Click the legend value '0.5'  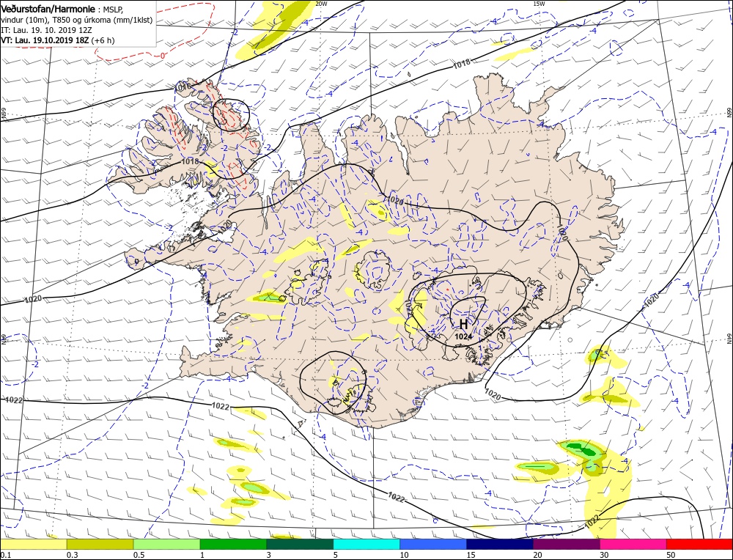(x=139, y=555)
